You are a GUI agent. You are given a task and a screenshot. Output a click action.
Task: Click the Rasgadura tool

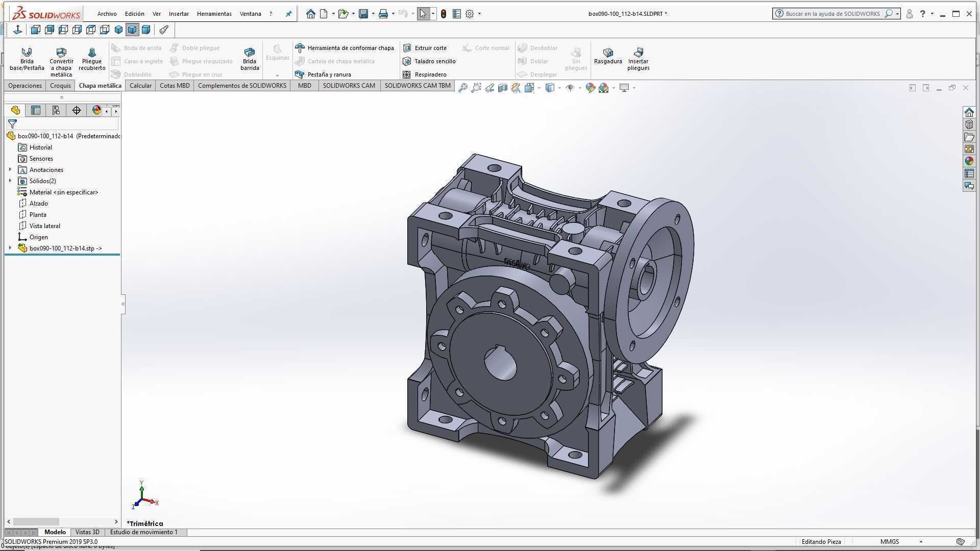608,56
